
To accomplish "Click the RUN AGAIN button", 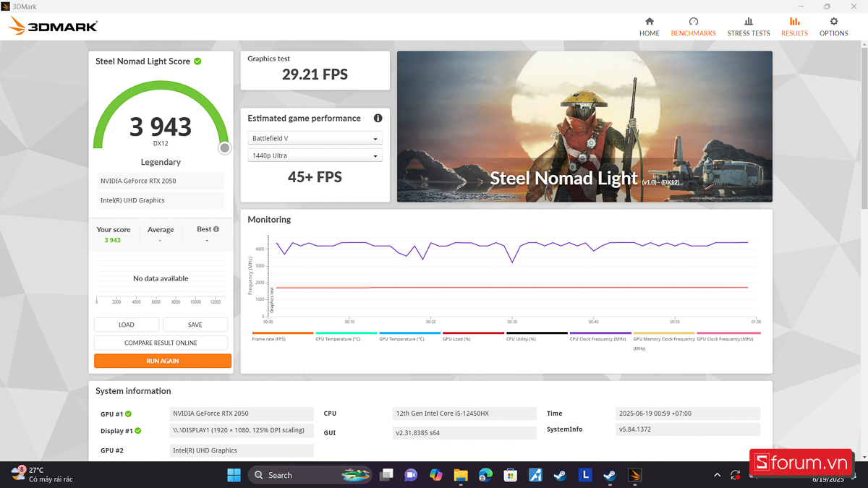I will (163, 361).
